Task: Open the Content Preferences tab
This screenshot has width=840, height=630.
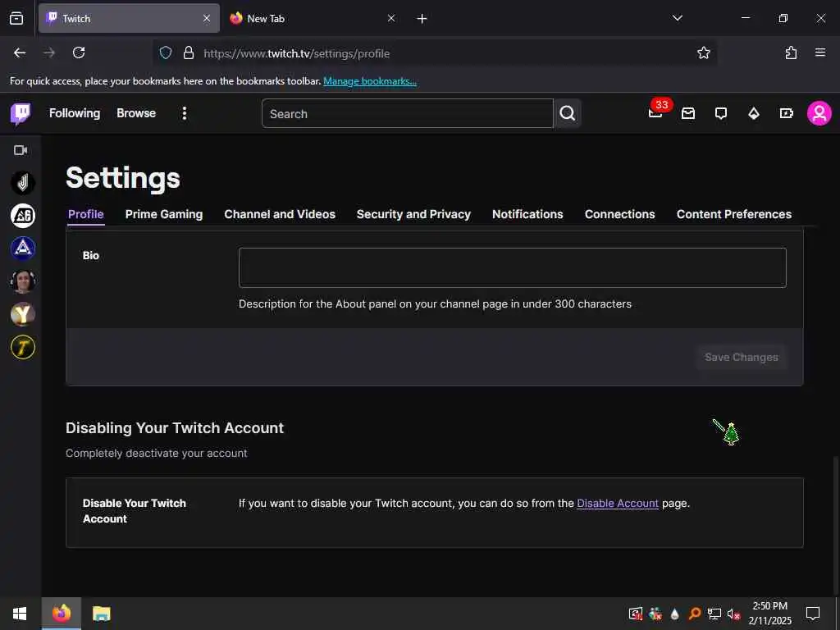Action: pyautogui.click(x=734, y=214)
